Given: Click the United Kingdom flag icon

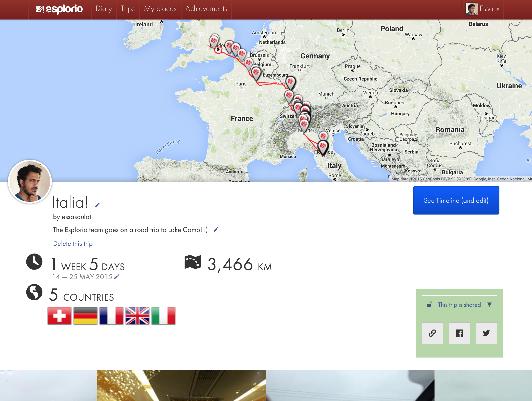Looking at the screenshot, I should click(x=137, y=316).
